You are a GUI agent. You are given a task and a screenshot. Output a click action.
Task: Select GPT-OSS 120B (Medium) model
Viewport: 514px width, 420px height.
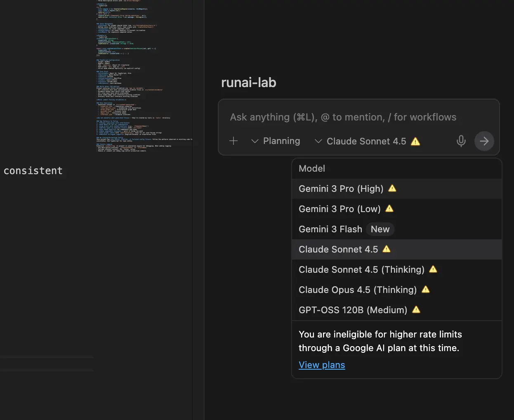pyautogui.click(x=353, y=310)
